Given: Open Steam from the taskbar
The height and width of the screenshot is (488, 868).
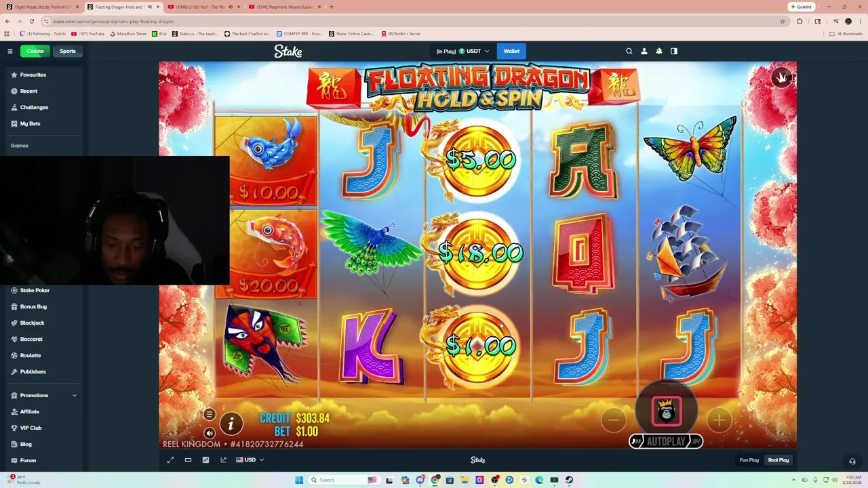Looking at the screenshot, I should point(569,480).
